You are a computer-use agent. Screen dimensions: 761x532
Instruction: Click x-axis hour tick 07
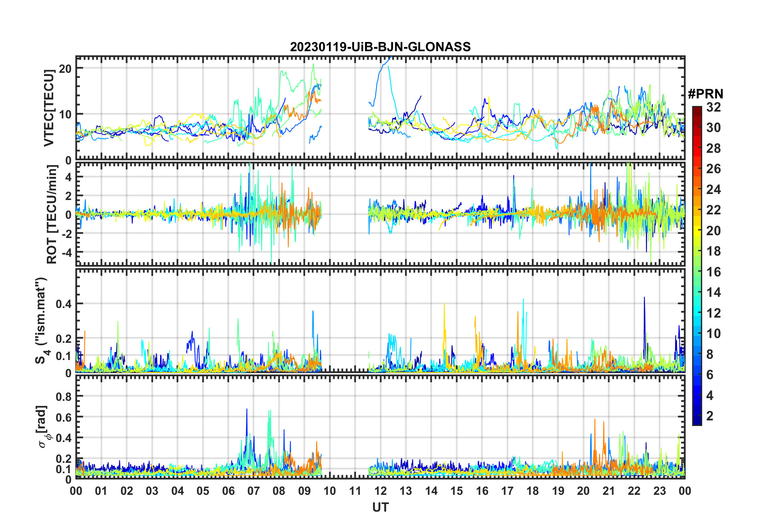254,491
